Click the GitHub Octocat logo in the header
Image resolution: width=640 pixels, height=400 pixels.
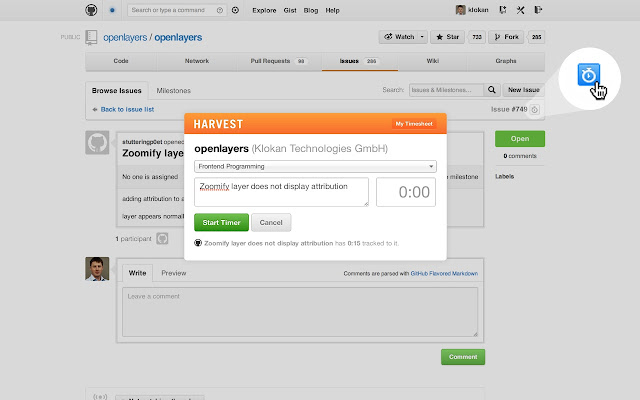pos(91,10)
